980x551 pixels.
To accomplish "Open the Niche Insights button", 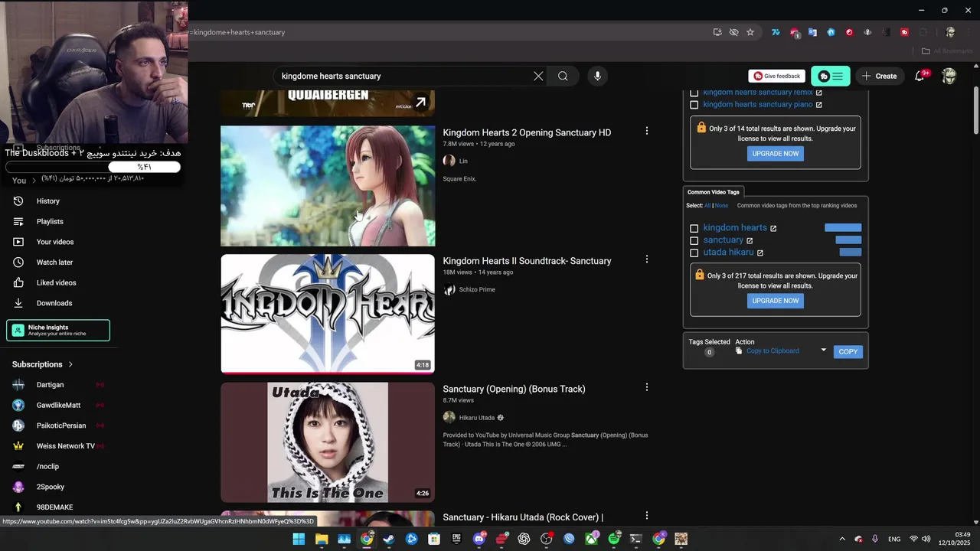I will coord(58,330).
